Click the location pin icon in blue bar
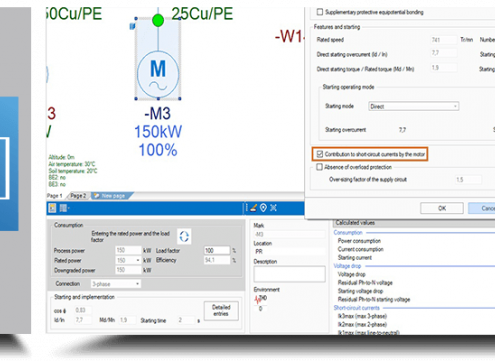 coord(263,208)
